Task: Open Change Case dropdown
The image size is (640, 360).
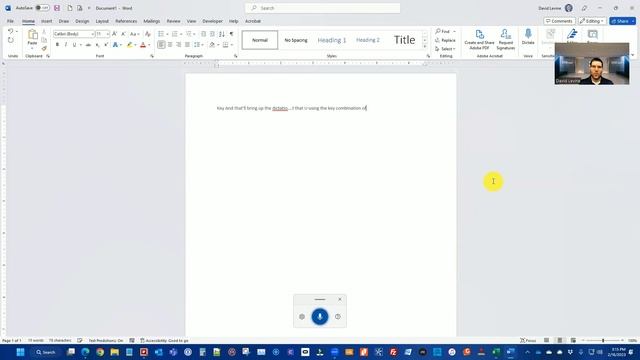Action: tap(135, 34)
